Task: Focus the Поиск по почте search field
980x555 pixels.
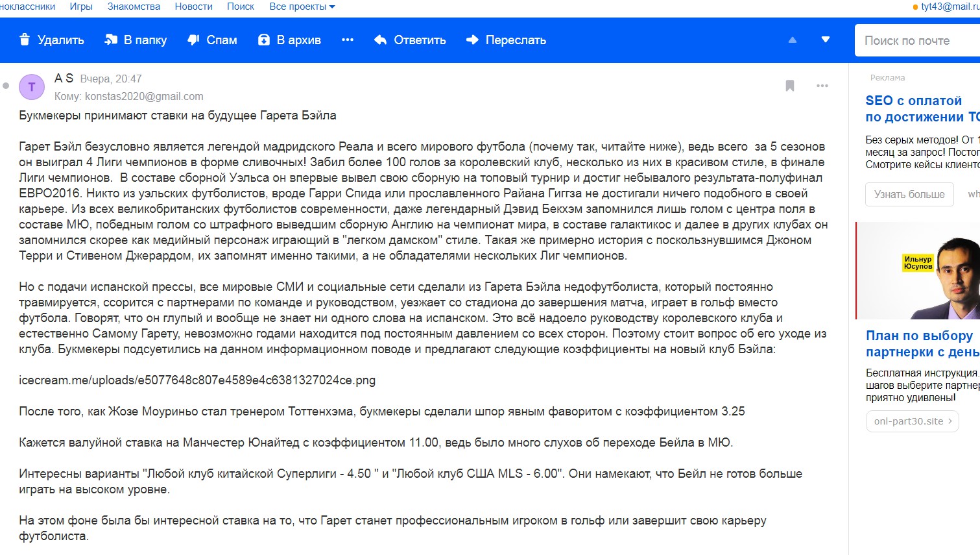Action: pyautogui.click(x=917, y=41)
